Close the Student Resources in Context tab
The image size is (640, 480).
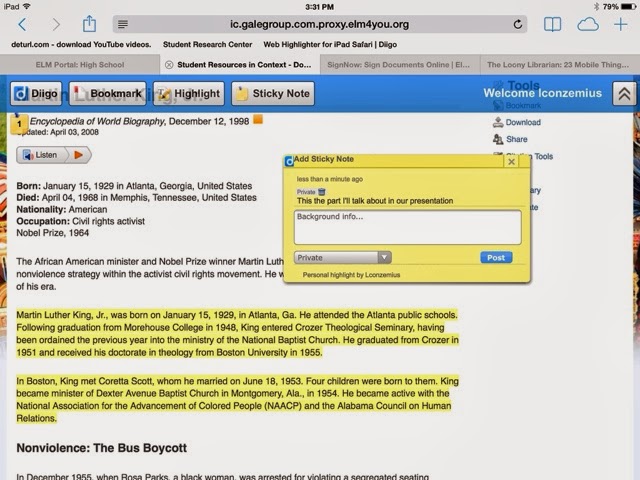[x=169, y=65]
